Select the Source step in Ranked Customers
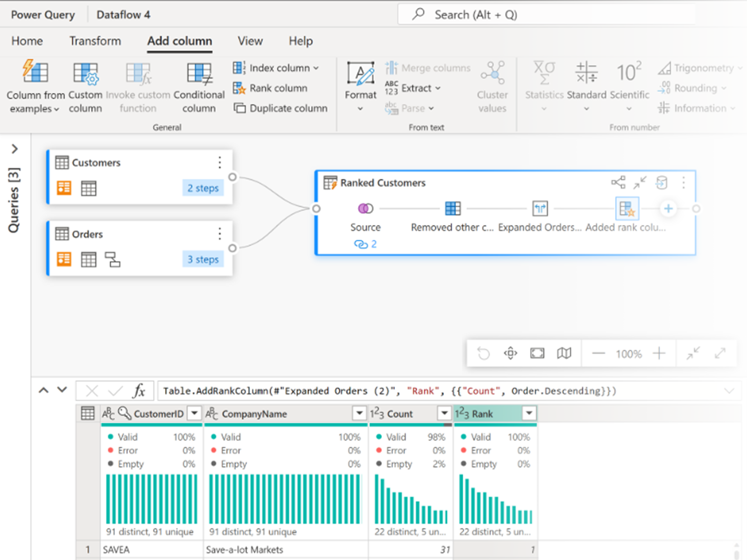The image size is (747, 560). click(x=366, y=209)
